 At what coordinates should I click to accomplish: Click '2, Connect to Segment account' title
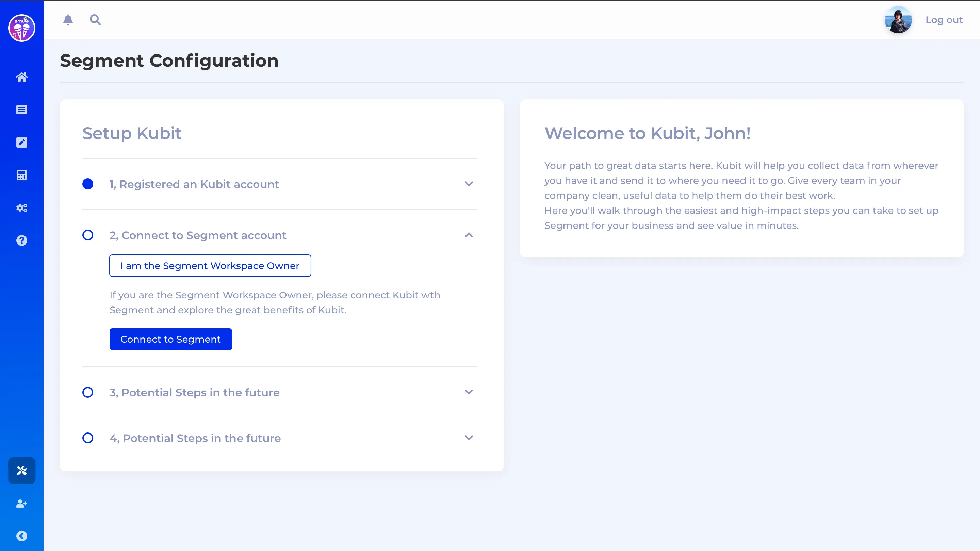click(198, 235)
